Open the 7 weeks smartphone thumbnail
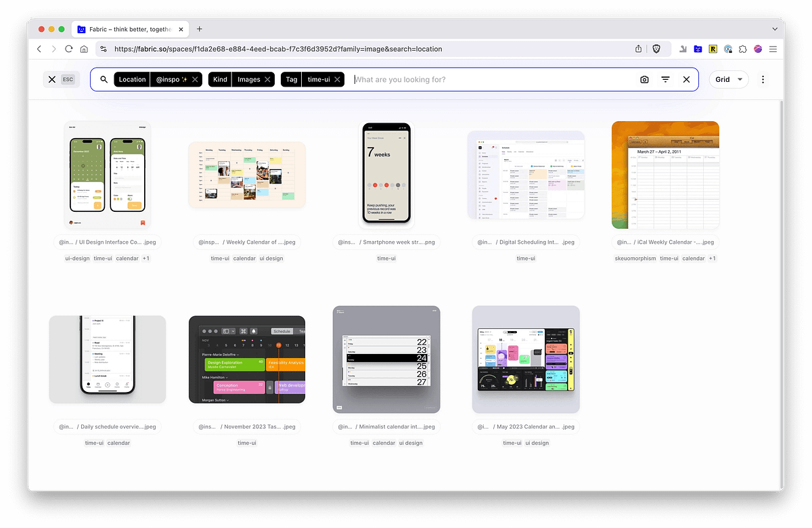 pos(386,175)
